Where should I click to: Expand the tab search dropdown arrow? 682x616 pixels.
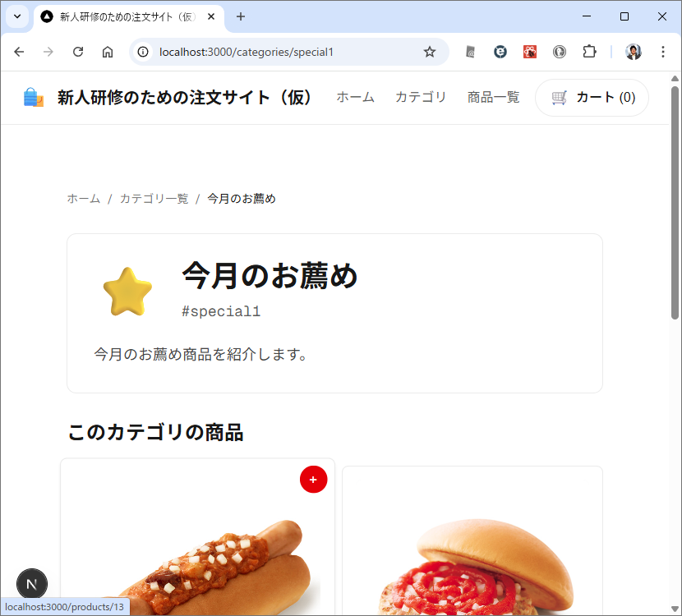coord(17,16)
